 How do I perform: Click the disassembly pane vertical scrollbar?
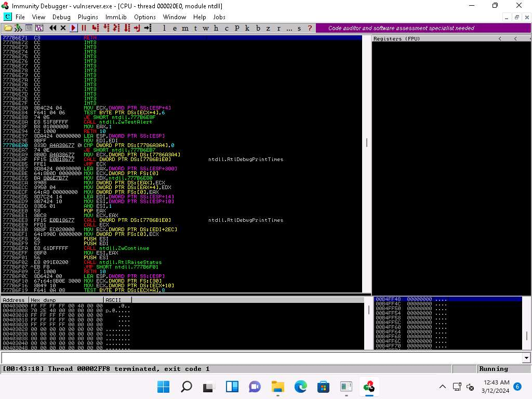(x=367, y=142)
